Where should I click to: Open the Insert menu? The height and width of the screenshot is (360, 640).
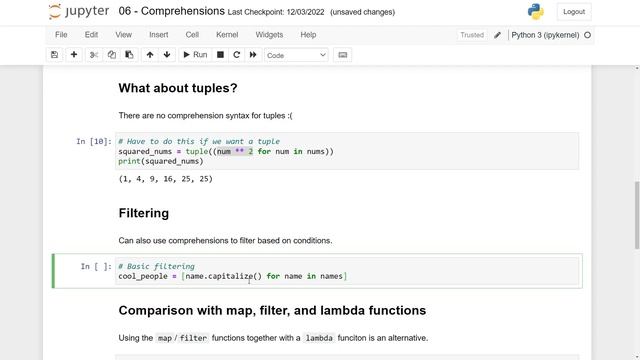tap(159, 35)
